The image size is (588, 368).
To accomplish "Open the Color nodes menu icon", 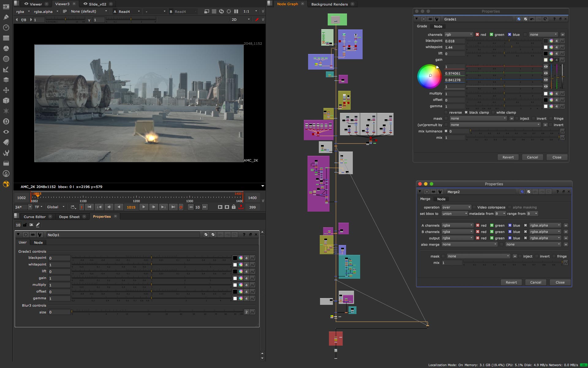I will [6, 48].
